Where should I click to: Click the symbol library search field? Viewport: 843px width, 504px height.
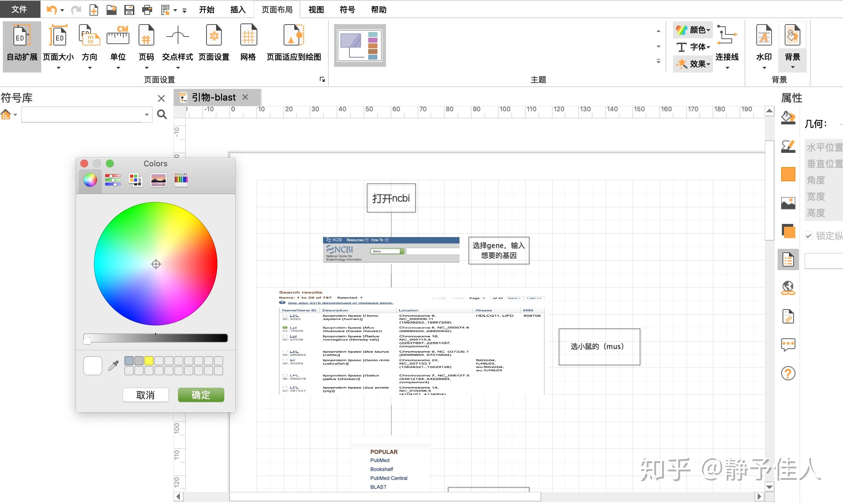[86, 115]
